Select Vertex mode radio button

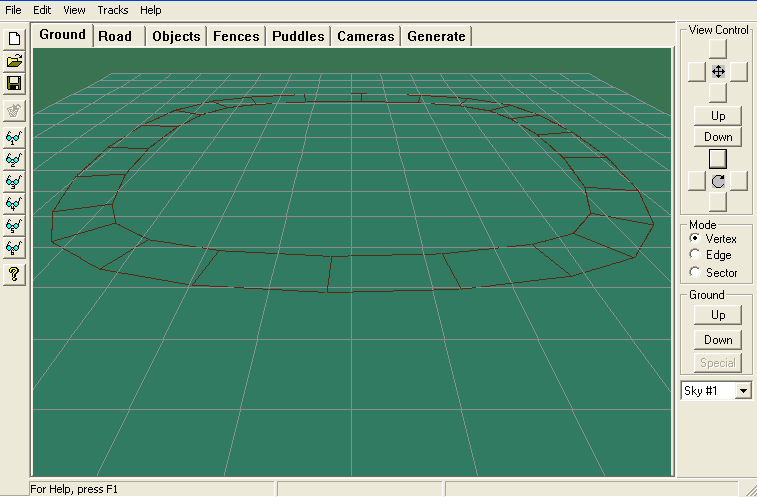pyautogui.click(x=695, y=238)
